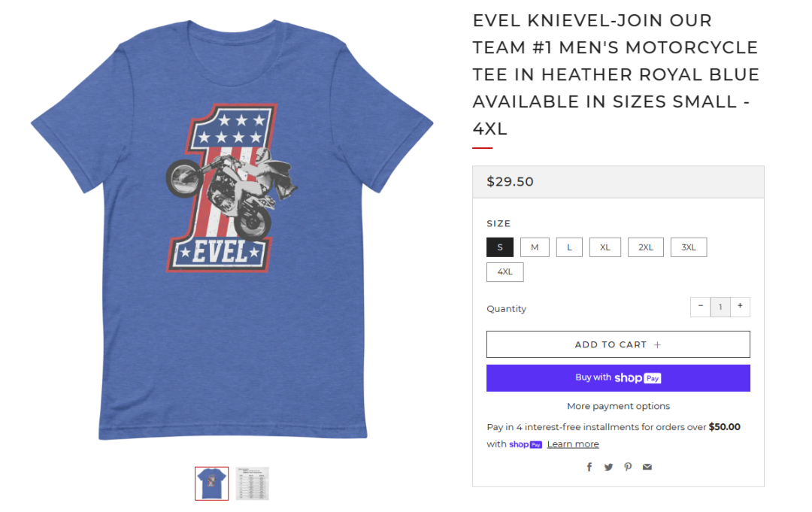Increase quantity with plus button
Screen dimensions: 812x512
coord(740,307)
